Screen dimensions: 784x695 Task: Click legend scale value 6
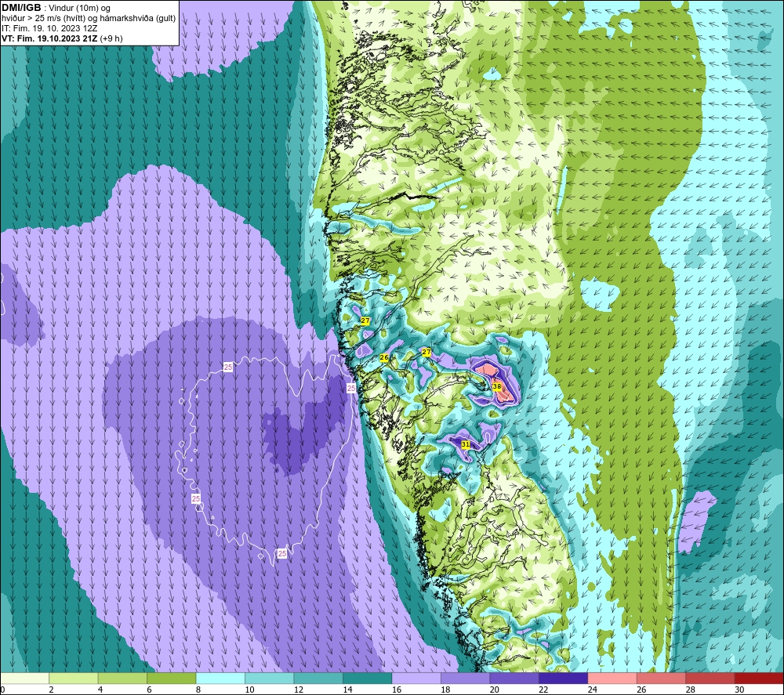point(150,690)
